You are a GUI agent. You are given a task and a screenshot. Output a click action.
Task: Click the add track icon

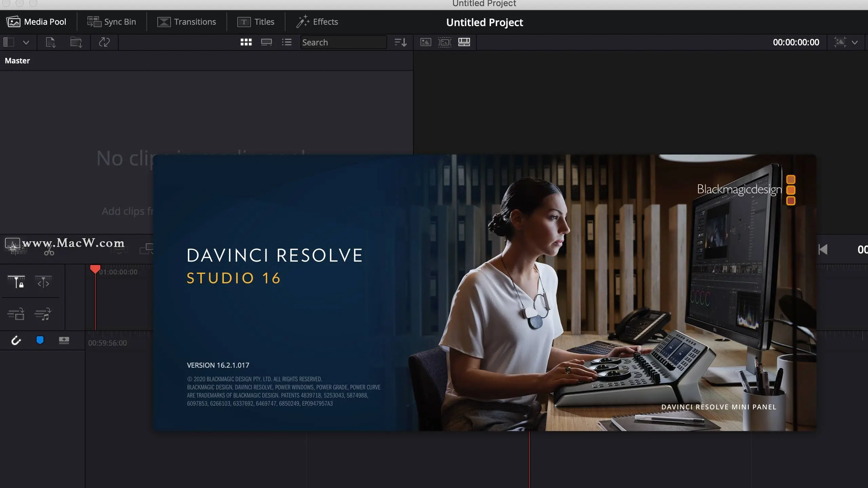coord(64,340)
